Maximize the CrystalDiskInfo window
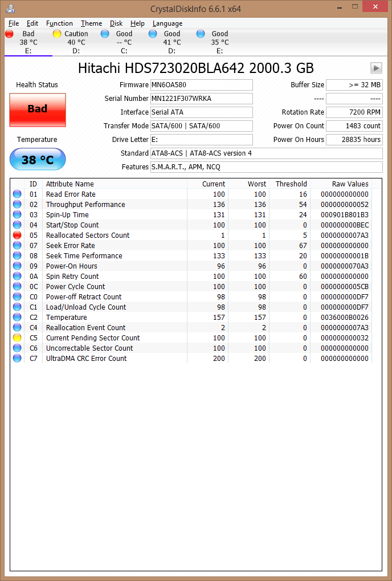The height and width of the screenshot is (581, 392). (x=354, y=7)
